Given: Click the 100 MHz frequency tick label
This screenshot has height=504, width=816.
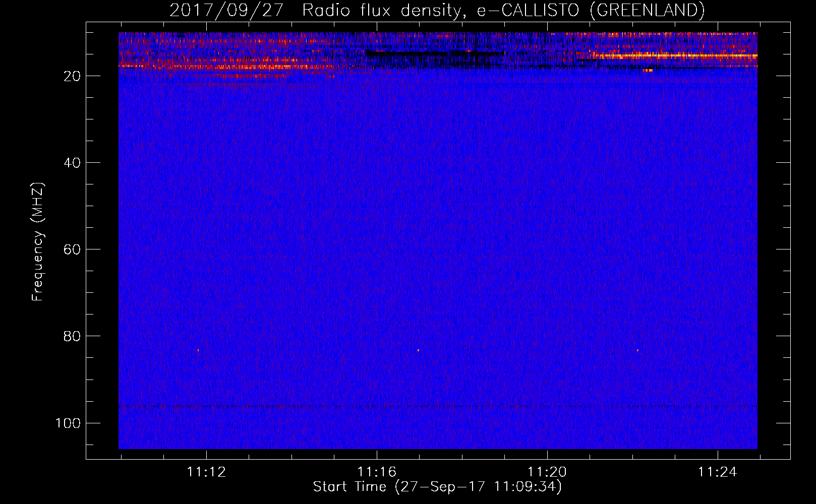Looking at the screenshot, I should coord(68,423).
